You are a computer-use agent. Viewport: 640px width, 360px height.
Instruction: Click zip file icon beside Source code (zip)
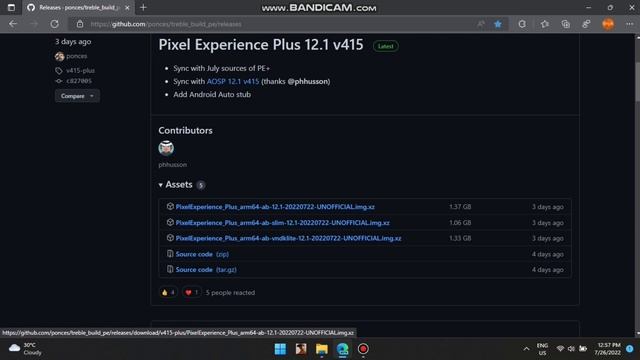tap(170, 254)
